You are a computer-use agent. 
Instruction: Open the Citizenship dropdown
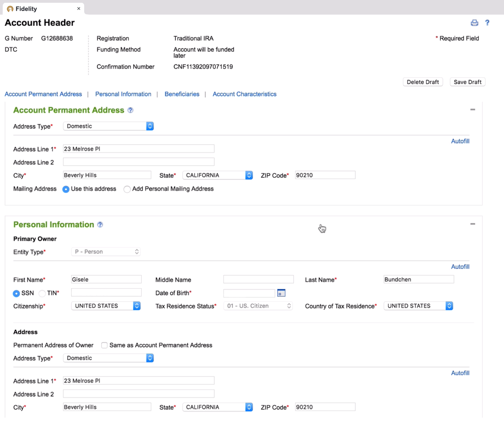[106, 306]
